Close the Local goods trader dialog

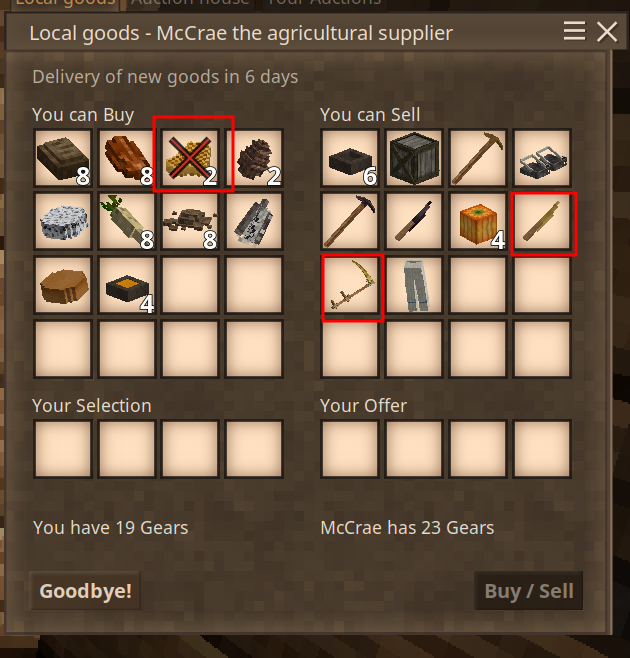coord(607,32)
